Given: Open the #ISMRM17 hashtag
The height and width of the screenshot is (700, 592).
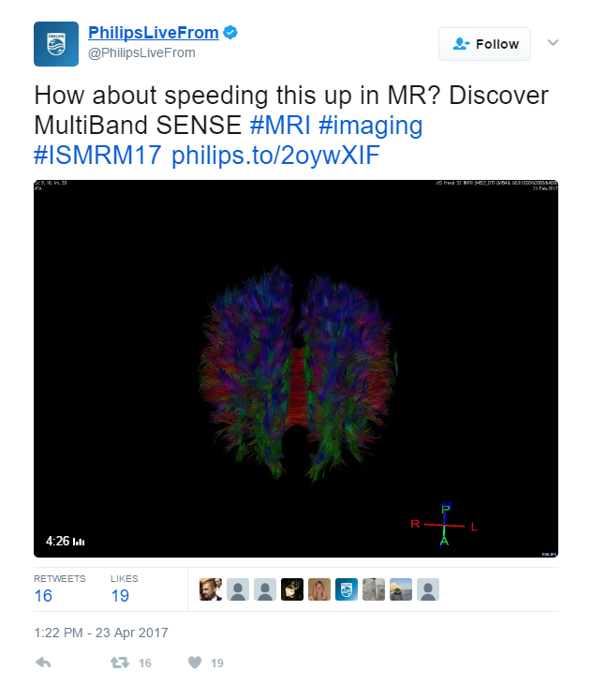Looking at the screenshot, I should [97, 155].
